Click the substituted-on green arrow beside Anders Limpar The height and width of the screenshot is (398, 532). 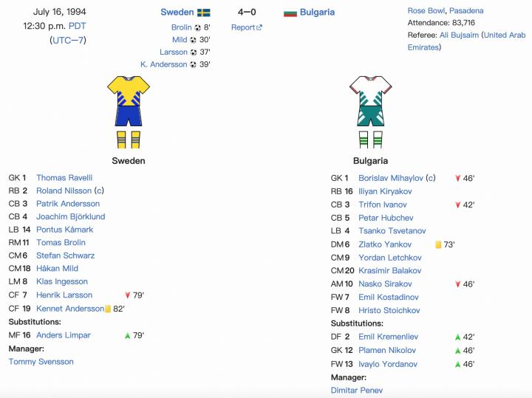coord(128,336)
